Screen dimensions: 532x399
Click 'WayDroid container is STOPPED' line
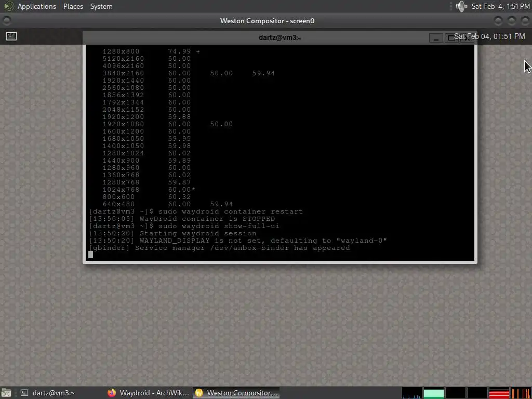point(182,219)
